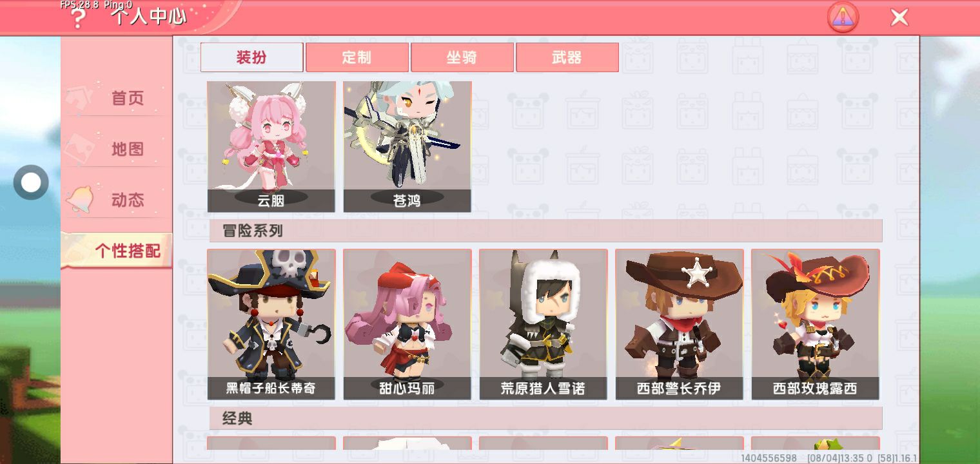Switch to the 定制 tab
Image resolution: width=980 pixels, height=464 pixels.
357,57
